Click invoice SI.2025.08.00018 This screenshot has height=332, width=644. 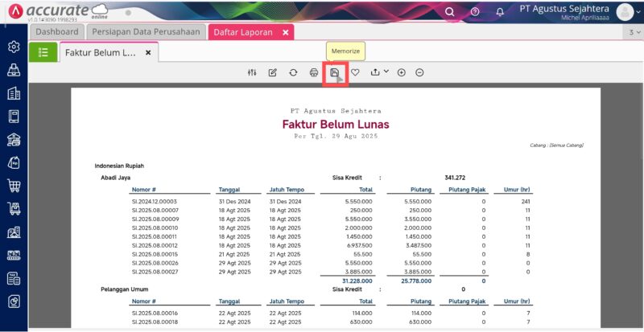coord(155,322)
